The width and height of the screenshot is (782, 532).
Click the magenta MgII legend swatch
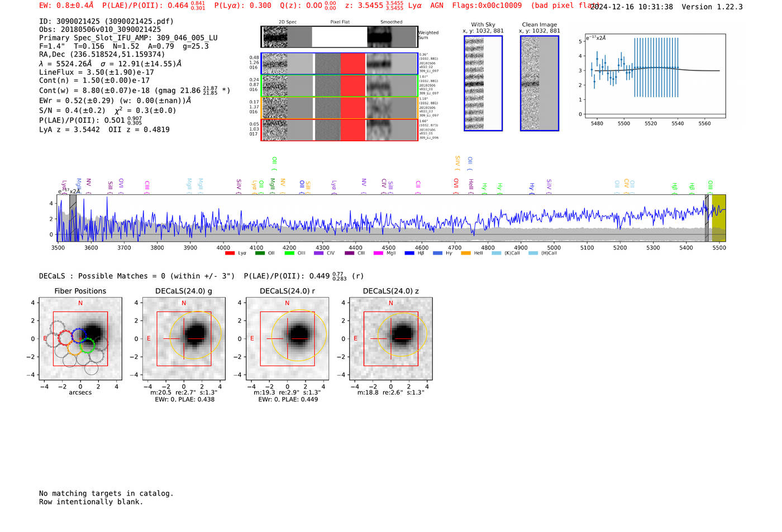(x=379, y=253)
